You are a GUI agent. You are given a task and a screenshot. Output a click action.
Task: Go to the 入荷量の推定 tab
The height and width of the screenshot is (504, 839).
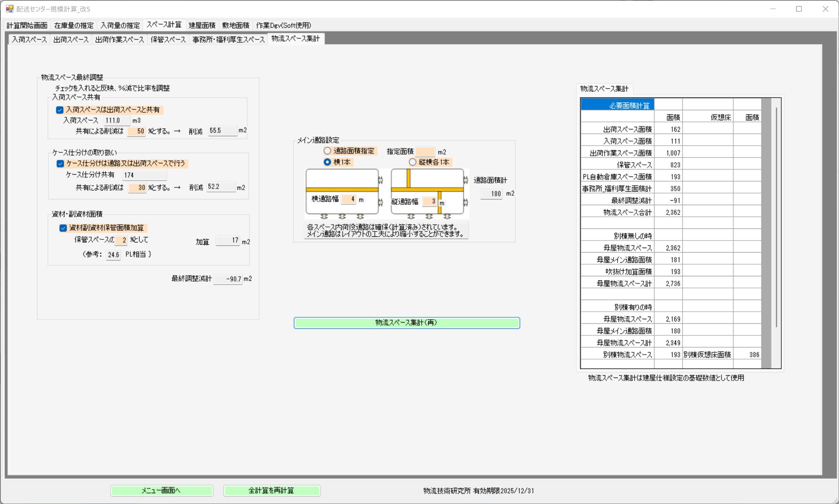[120, 25]
